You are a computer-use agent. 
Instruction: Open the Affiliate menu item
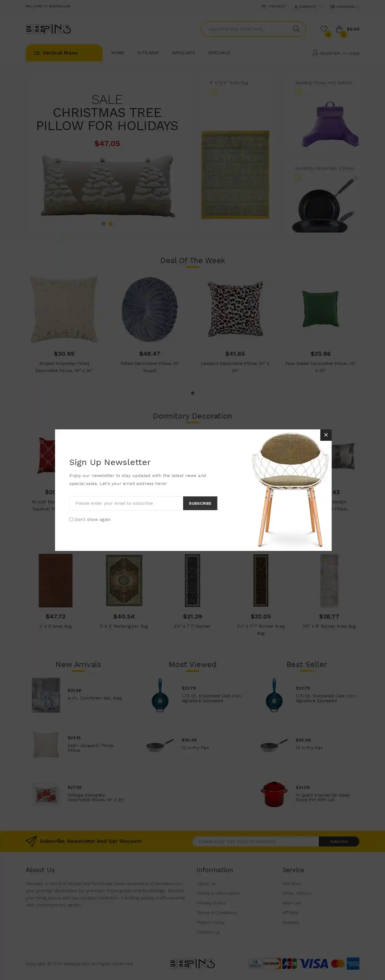(x=183, y=53)
